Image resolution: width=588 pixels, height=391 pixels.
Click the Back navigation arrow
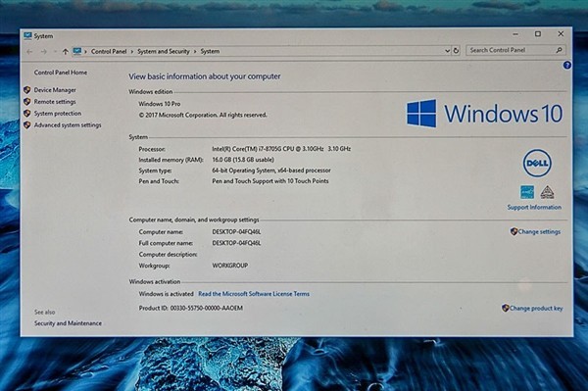29,52
